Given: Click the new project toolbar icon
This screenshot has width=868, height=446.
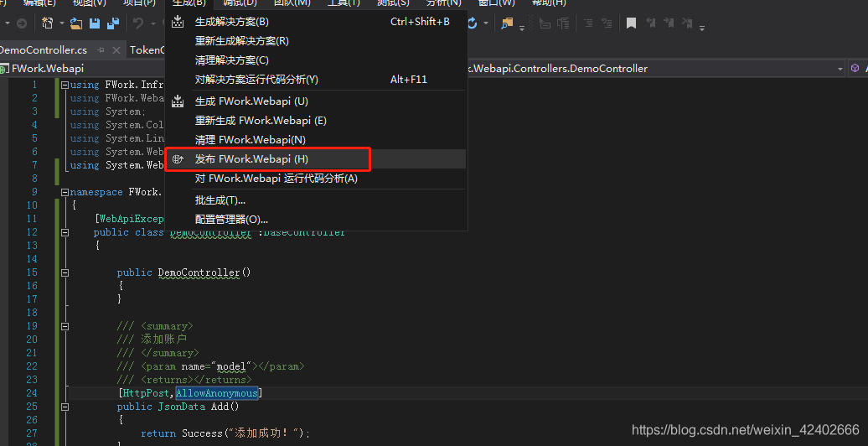Looking at the screenshot, I should point(48,23).
